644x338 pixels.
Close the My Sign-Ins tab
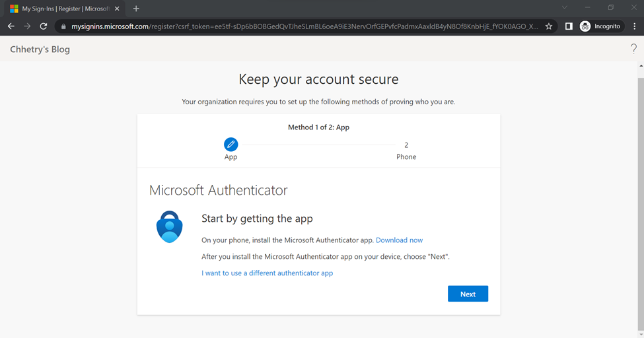(x=117, y=9)
